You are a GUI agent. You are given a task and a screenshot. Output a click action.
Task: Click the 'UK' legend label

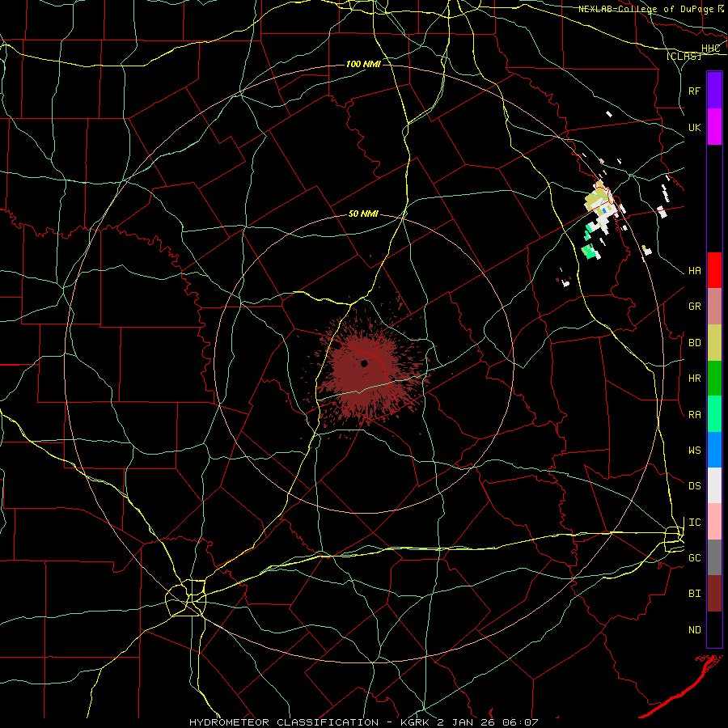click(x=694, y=127)
